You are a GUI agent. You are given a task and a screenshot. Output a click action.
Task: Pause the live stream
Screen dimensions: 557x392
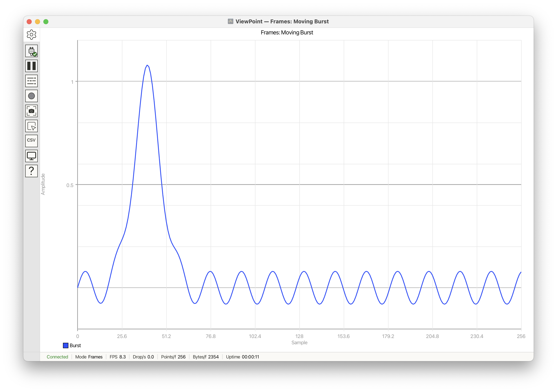click(x=31, y=66)
